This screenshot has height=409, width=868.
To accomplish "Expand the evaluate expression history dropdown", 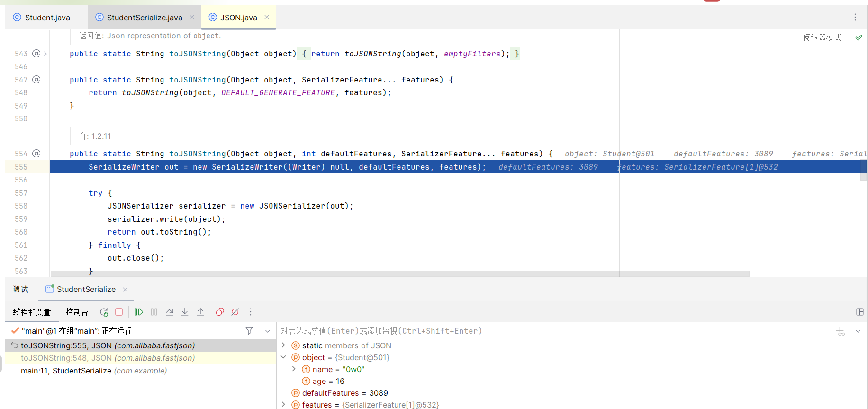I will 858,331.
